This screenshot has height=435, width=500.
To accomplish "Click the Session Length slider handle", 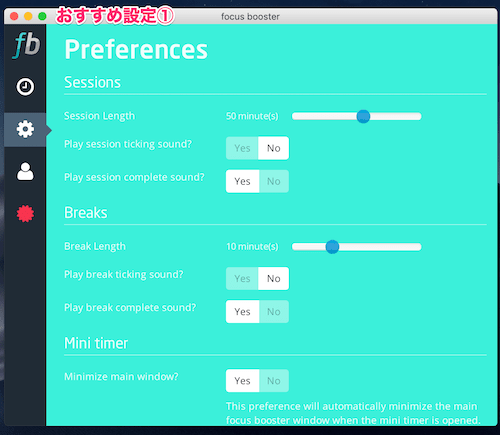I will (363, 116).
